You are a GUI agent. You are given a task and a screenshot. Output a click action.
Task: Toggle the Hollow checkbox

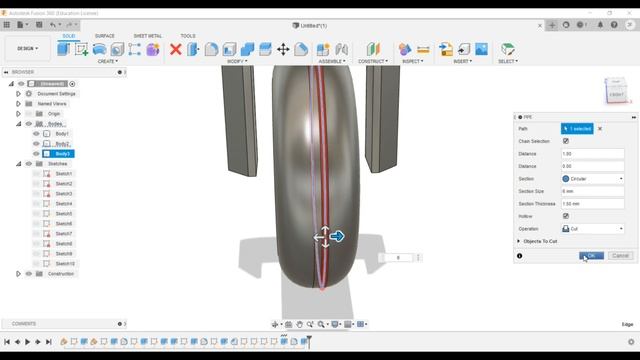566,216
